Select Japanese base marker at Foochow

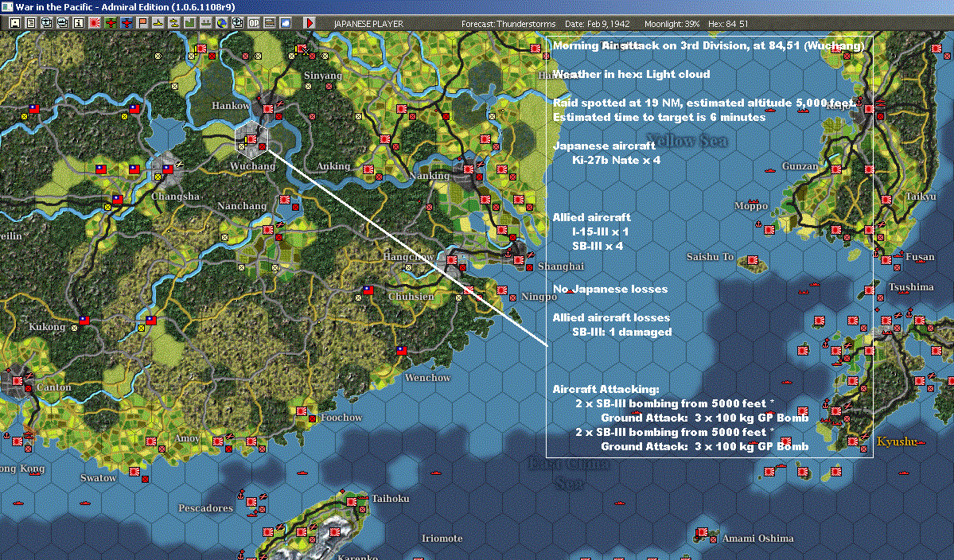tap(302, 411)
